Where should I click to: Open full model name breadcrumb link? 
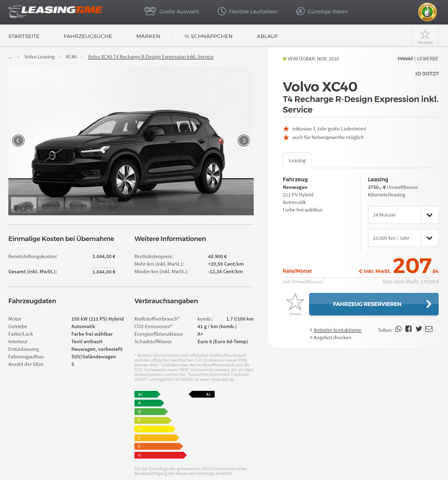click(151, 57)
